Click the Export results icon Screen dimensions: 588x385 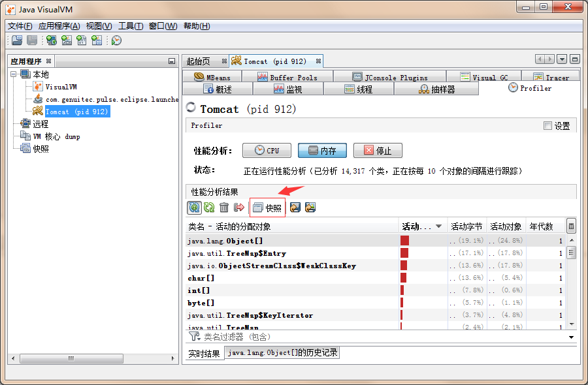coord(295,208)
